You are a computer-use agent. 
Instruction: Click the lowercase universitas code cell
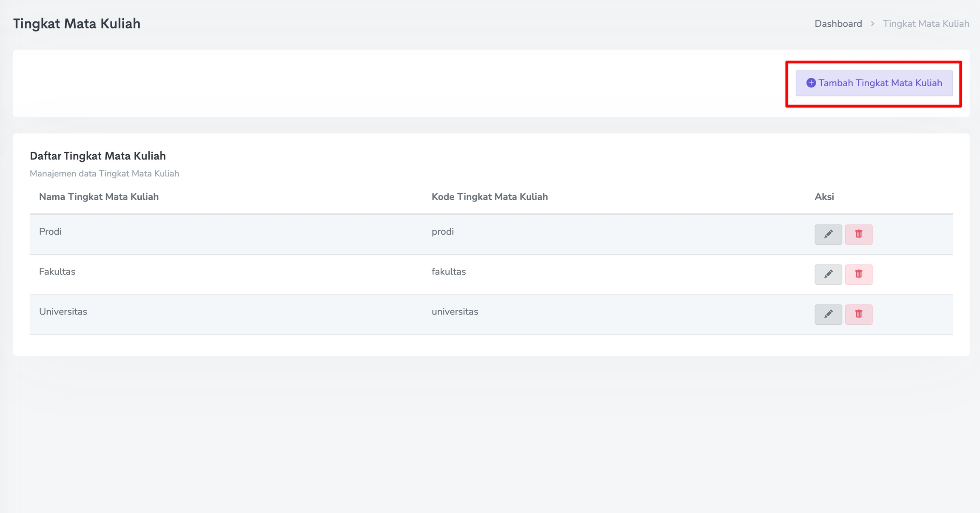[454, 312]
